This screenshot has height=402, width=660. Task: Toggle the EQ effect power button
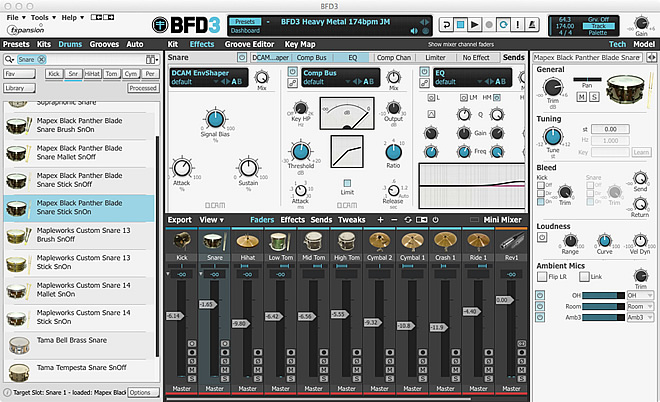424,72
